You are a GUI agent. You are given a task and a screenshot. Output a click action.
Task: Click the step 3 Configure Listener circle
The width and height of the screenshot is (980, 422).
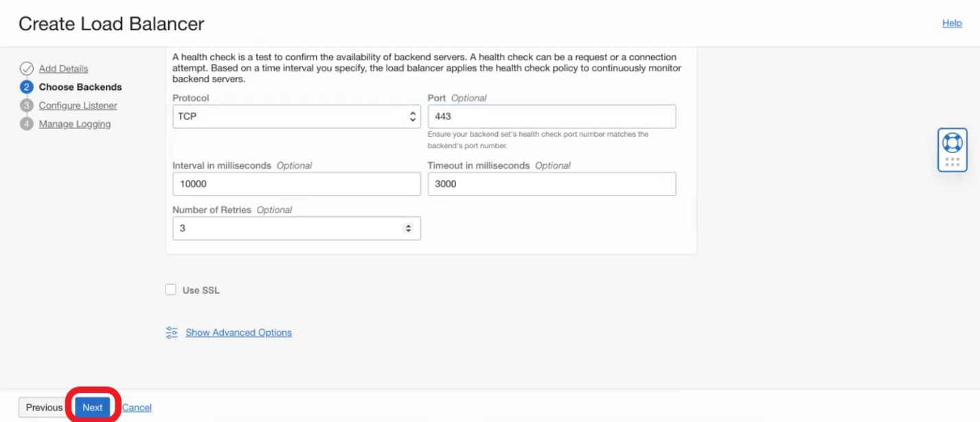click(x=27, y=106)
